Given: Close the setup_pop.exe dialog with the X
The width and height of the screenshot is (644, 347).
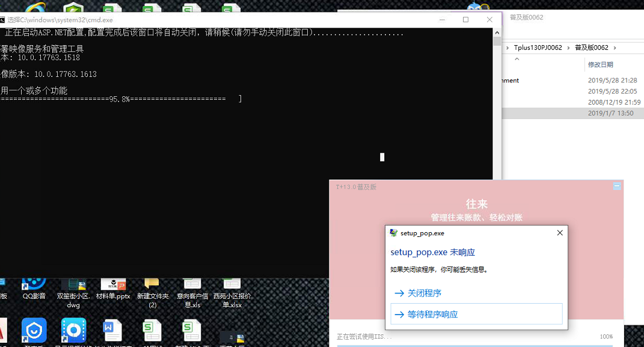Looking at the screenshot, I should 559,233.
